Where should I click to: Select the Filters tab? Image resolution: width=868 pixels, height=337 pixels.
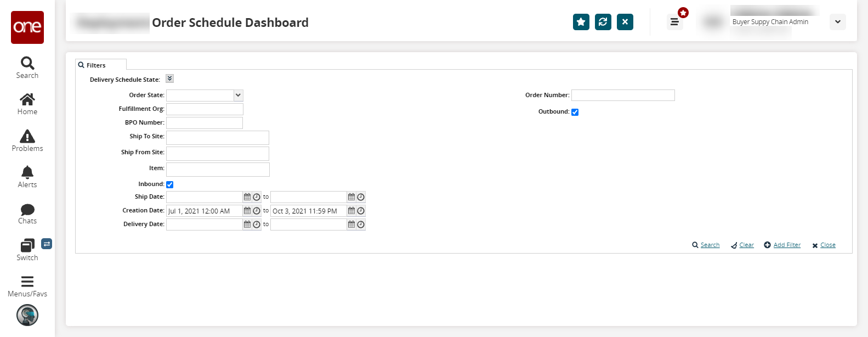(96, 65)
